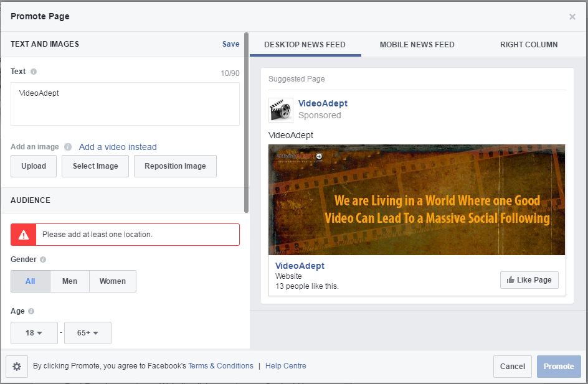Click the Text field info icon
This screenshot has width=588, height=384.
click(x=34, y=72)
